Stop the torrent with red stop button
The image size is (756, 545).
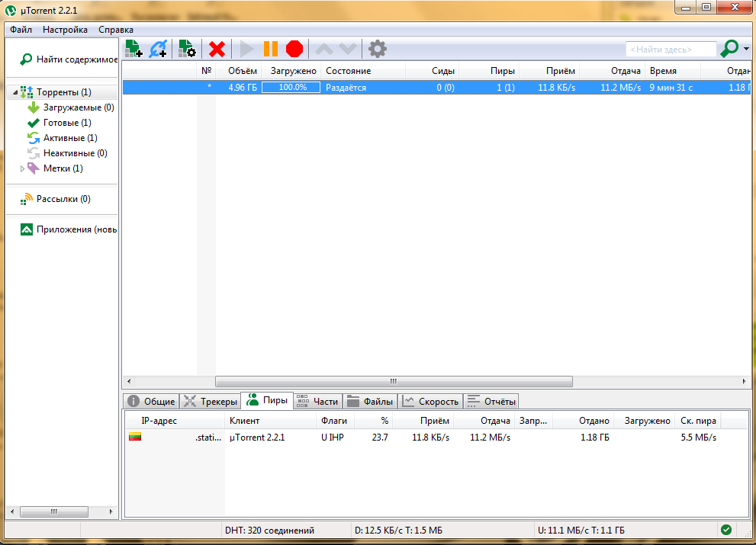[x=294, y=49]
